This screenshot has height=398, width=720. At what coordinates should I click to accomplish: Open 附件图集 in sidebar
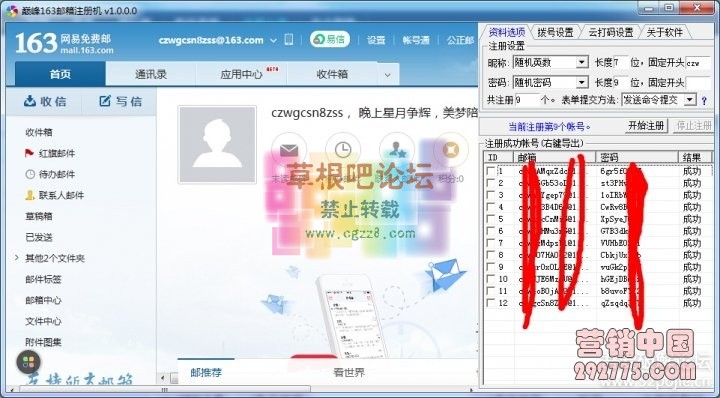pos(43,342)
